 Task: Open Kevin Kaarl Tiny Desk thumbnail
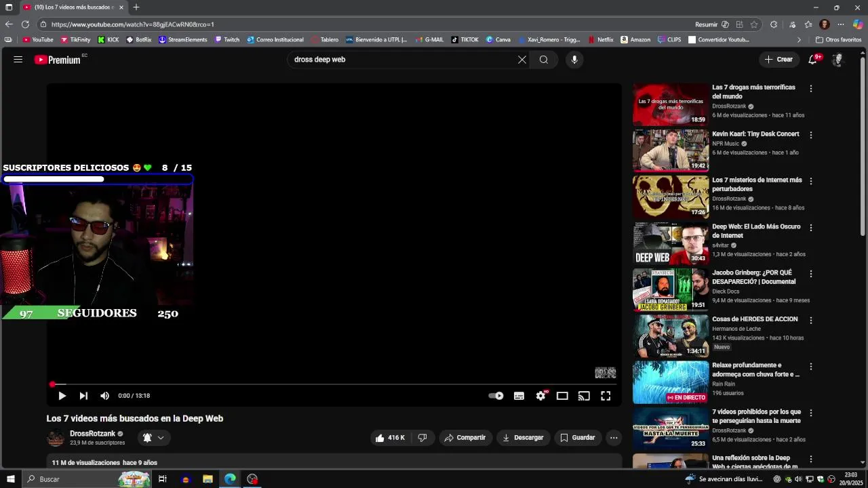point(670,150)
